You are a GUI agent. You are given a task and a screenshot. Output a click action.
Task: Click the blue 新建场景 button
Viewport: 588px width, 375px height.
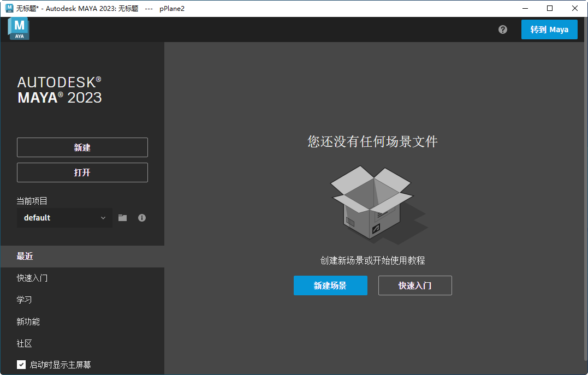point(330,285)
